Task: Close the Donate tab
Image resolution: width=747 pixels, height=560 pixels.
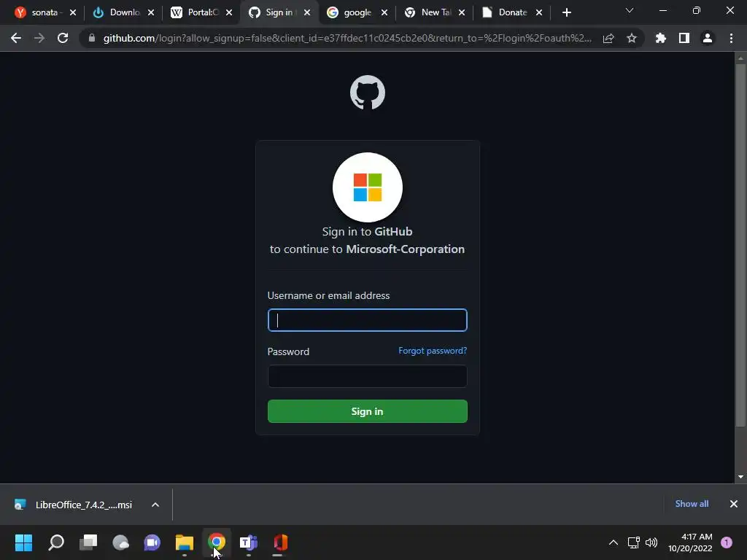Action: (x=539, y=12)
